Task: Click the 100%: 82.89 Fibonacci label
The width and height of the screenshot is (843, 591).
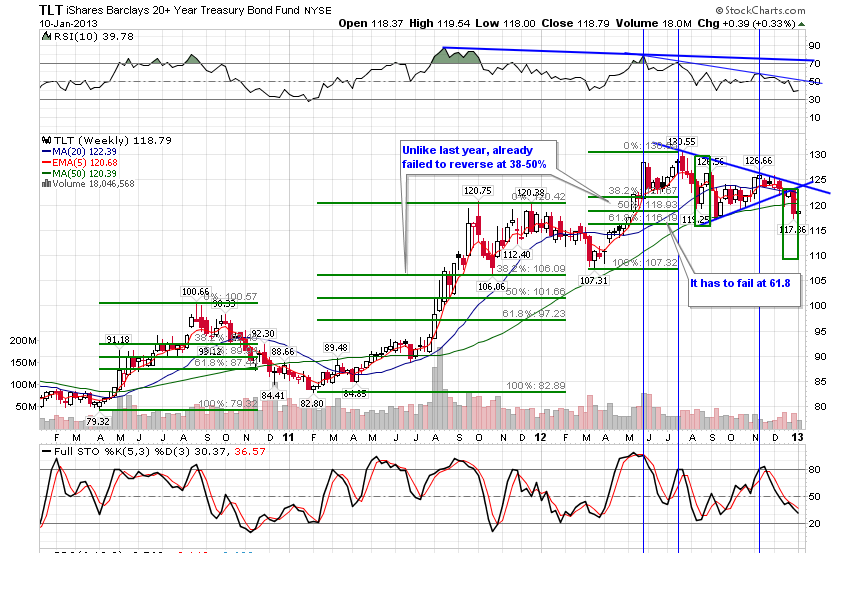Action: (535, 386)
